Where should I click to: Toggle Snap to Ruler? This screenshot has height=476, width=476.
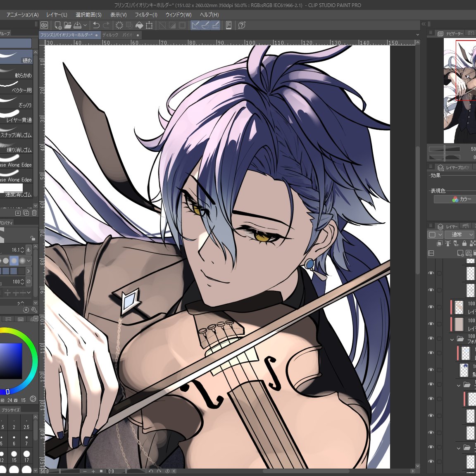click(x=195, y=25)
